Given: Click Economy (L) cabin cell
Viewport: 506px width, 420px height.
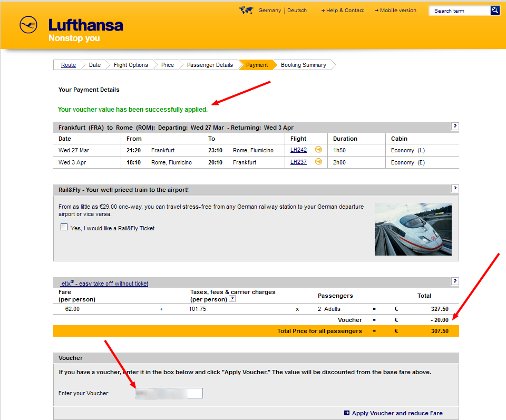Looking at the screenshot, I should pyautogui.click(x=408, y=150).
